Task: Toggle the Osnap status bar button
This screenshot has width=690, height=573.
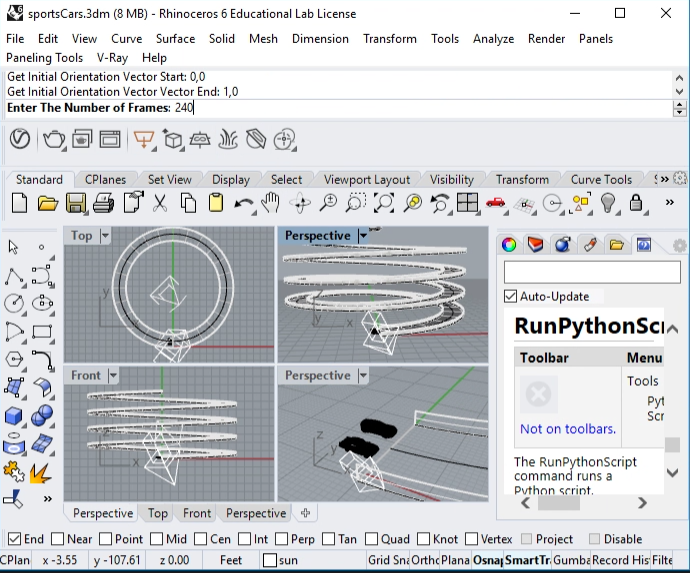Action: (488, 560)
